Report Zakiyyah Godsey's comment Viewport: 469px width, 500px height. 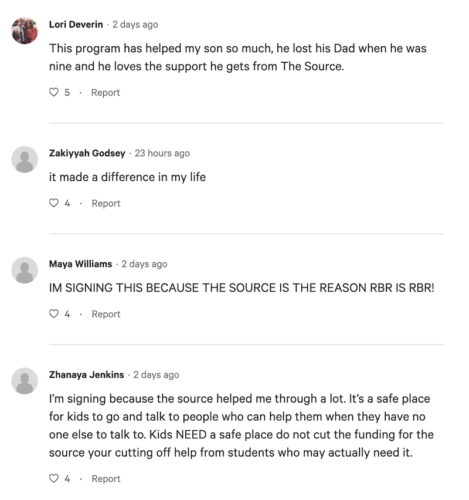pos(106,203)
